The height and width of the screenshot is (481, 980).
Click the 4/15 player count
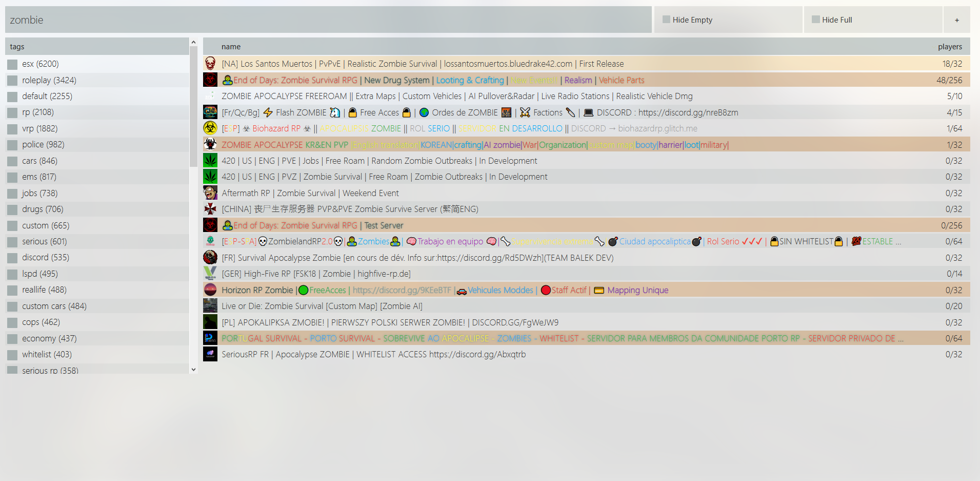click(x=955, y=112)
